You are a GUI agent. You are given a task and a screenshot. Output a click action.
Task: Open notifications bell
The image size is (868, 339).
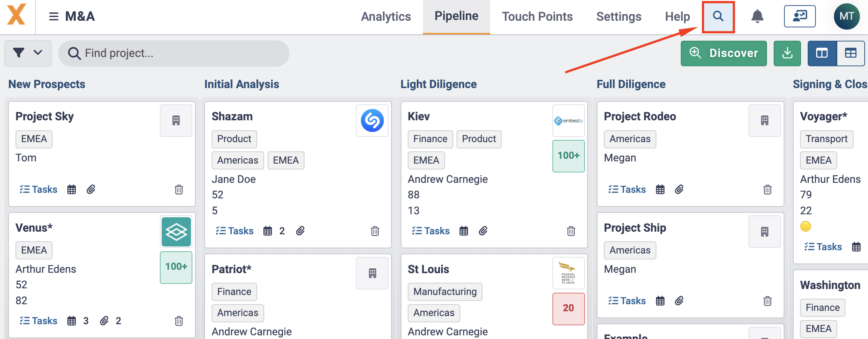pos(757,17)
